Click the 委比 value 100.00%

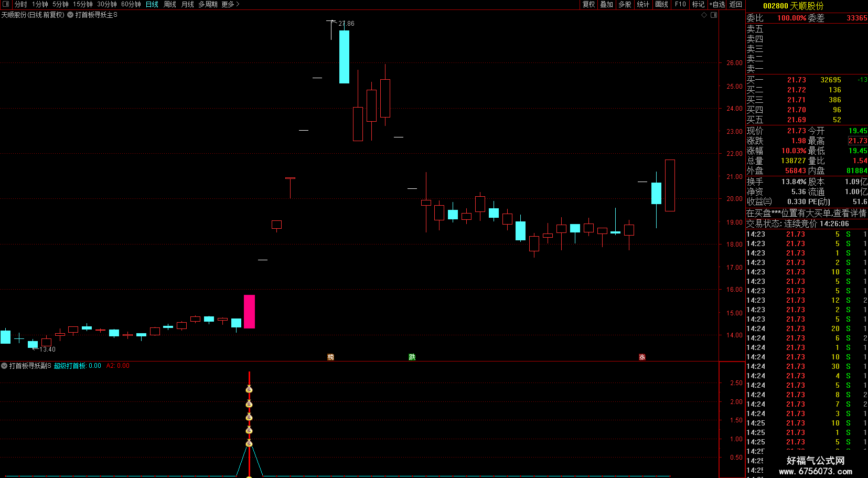(x=791, y=18)
